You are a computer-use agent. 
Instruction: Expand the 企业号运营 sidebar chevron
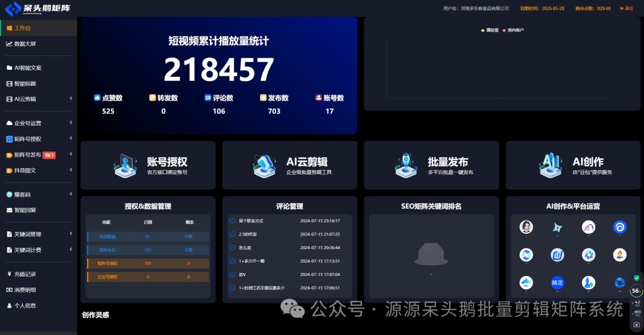coord(70,122)
